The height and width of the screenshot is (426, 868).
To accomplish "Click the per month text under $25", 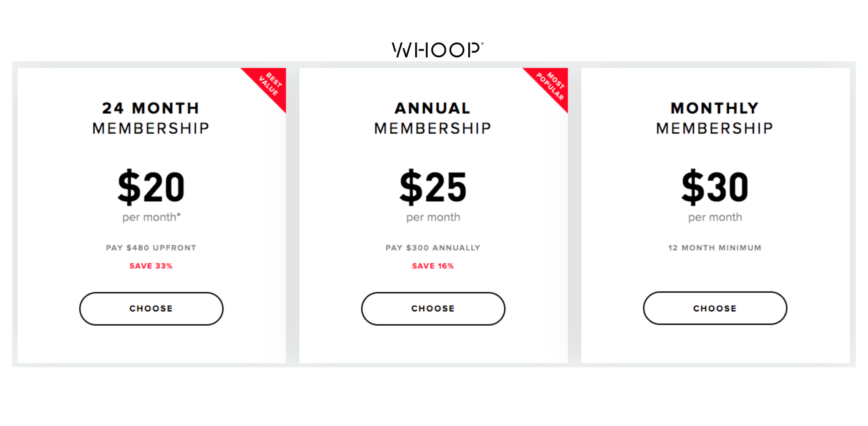I will pos(433,217).
